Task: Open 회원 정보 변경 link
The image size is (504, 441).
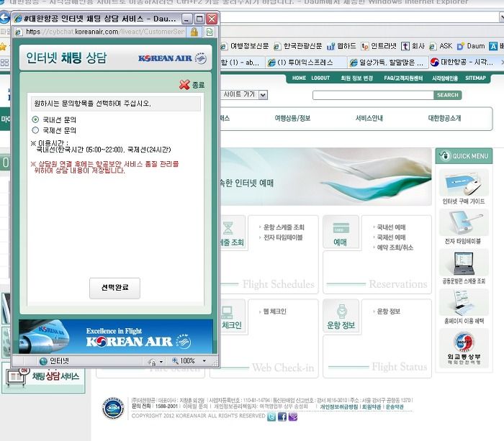Action: pyautogui.click(x=357, y=78)
